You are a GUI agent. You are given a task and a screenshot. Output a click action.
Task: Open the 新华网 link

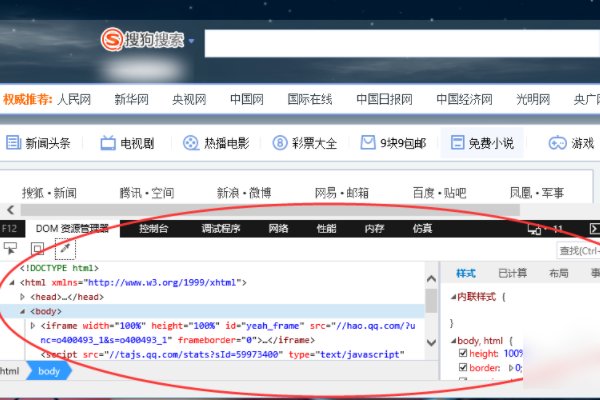pyautogui.click(x=131, y=100)
